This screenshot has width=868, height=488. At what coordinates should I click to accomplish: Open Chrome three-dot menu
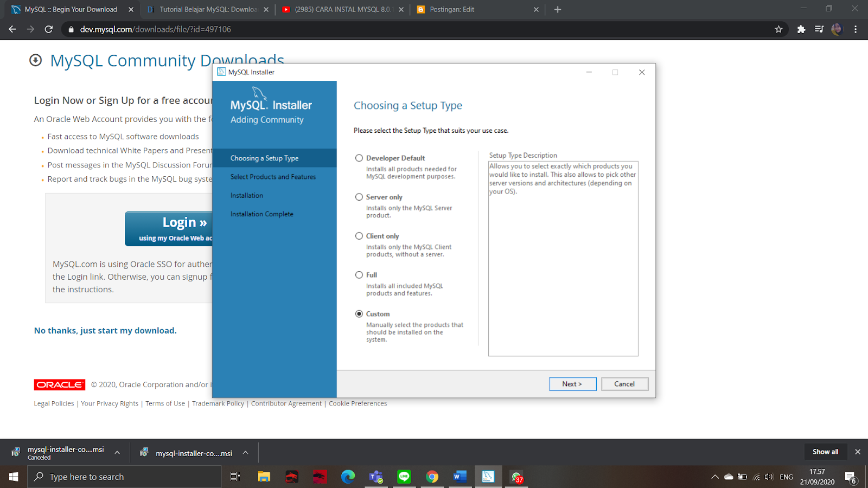click(x=856, y=29)
